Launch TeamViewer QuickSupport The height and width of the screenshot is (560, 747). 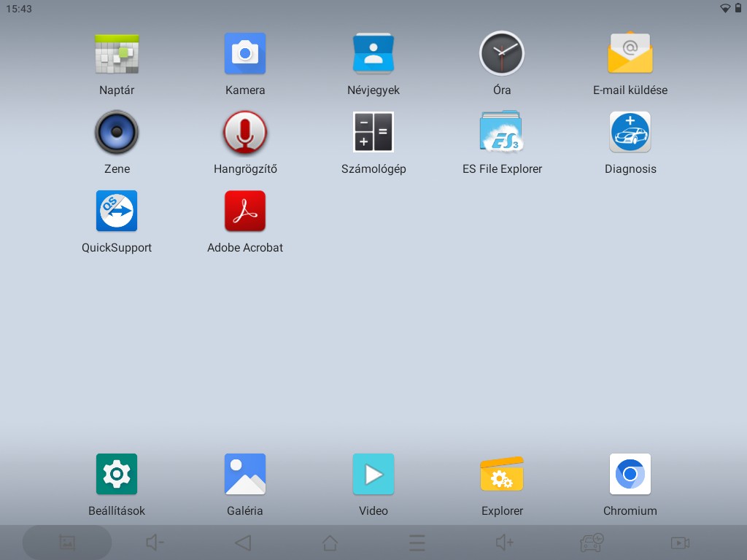pyautogui.click(x=117, y=211)
